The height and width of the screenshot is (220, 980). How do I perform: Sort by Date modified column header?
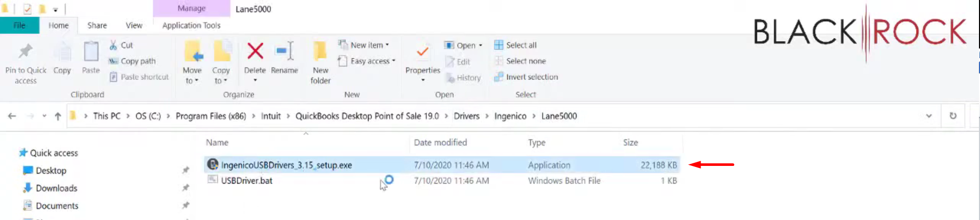tap(440, 142)
